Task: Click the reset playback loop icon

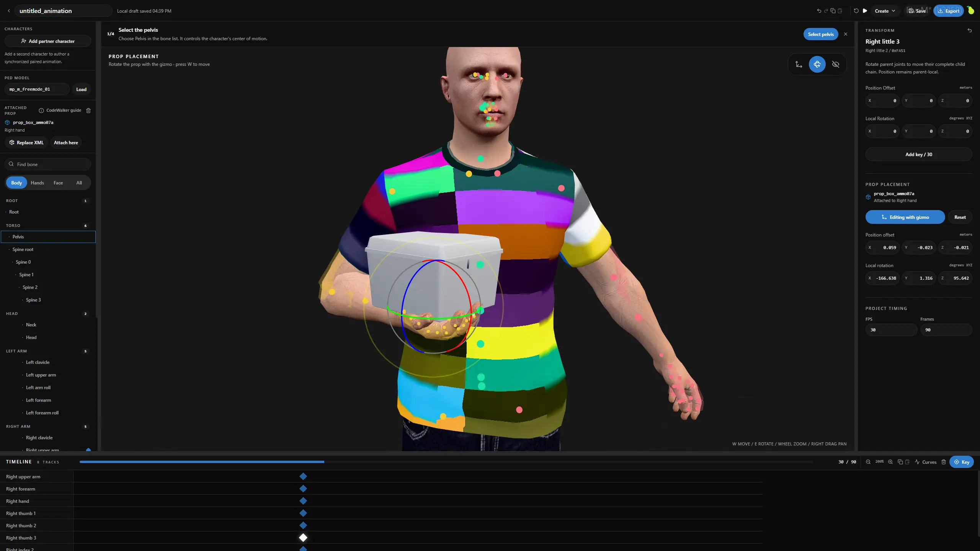Action: [x=856, y=11]
